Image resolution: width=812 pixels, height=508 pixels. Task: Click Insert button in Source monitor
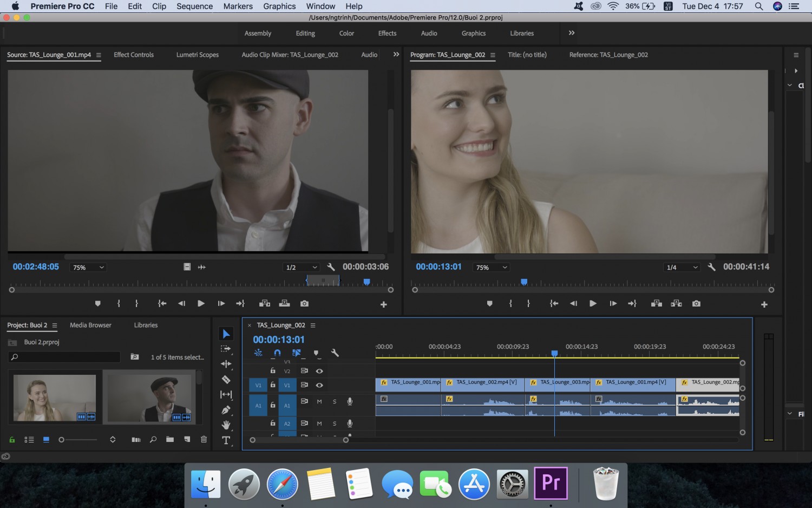(265, 304)
